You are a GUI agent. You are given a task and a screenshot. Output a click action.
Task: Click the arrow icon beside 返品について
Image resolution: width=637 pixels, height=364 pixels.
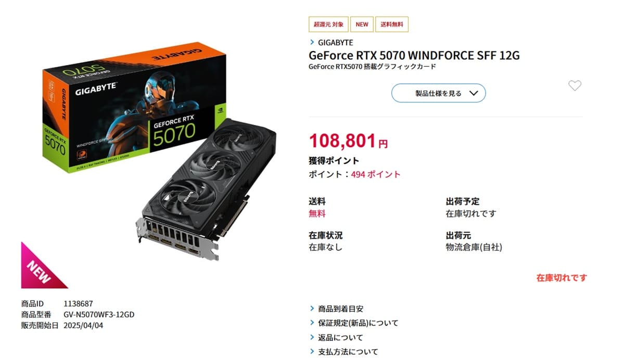[312, 337]
